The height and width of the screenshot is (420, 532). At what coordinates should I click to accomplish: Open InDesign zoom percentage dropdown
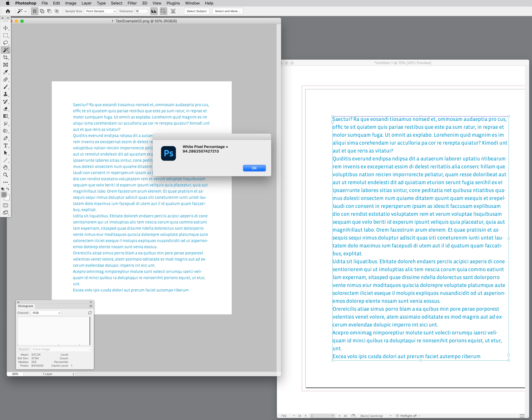(x=294, y=416)
